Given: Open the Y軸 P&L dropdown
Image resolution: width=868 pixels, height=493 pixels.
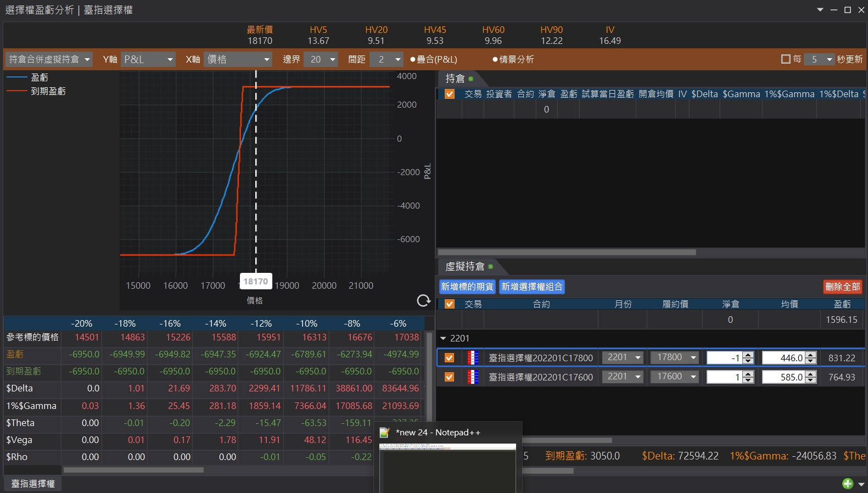Looking at the screenshot, I should (148, 59).
